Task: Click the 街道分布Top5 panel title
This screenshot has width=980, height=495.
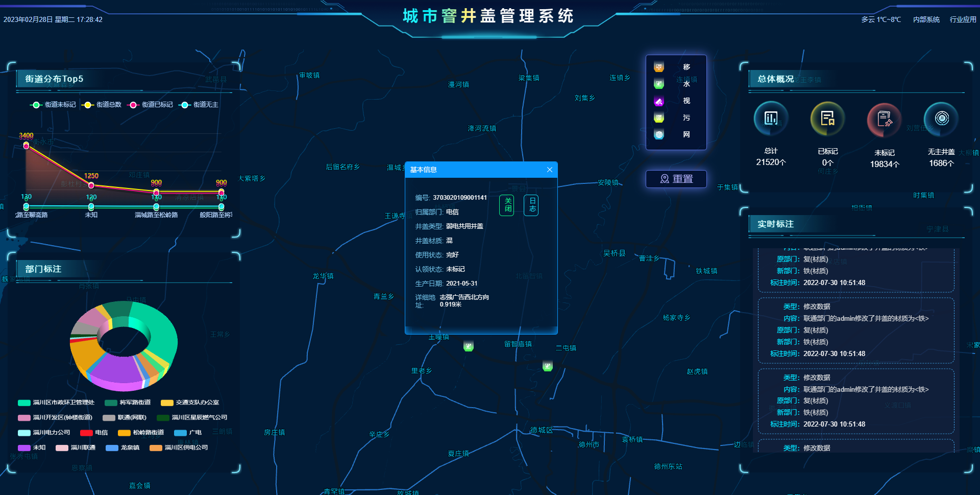Action: click(54, 79)
